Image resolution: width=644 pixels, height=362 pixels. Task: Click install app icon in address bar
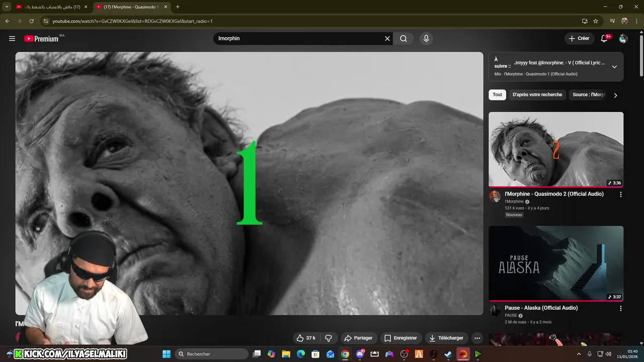pos(585,21)
